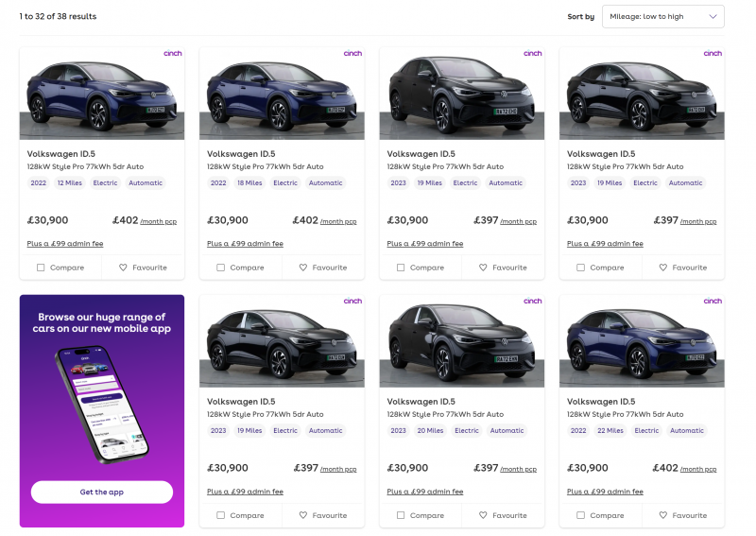This screenshot has width=756, height=536.
Task: Open the Sort by dropdown
Action: point(662,16)
